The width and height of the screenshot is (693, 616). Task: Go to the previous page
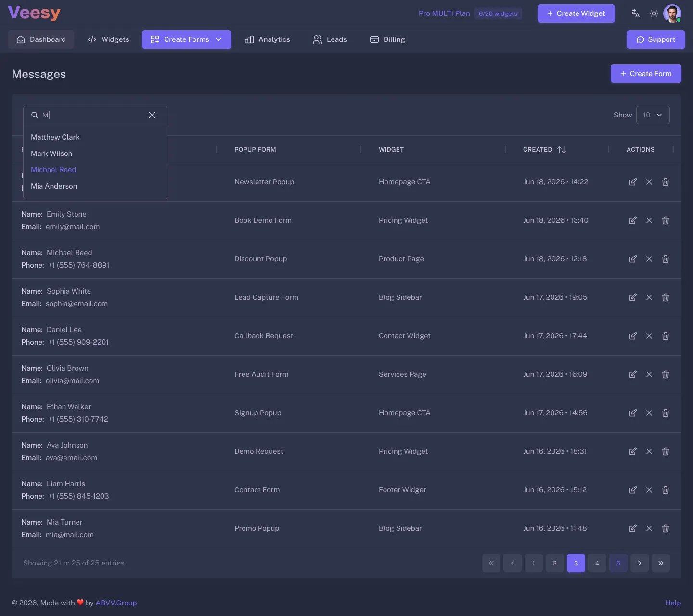[513, 563]
